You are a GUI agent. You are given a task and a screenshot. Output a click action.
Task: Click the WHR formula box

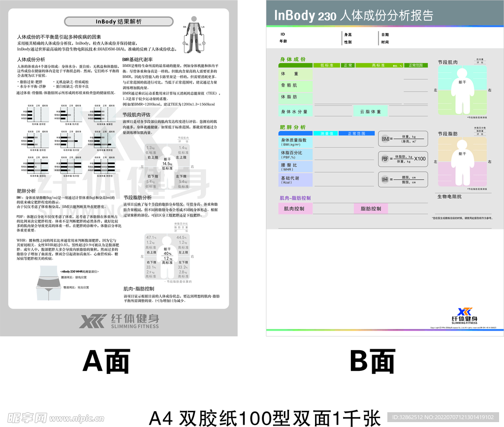[x=403, y=179]
